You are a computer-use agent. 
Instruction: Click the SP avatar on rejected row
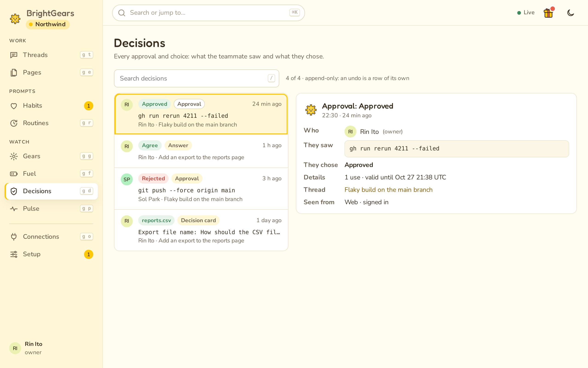127,179
